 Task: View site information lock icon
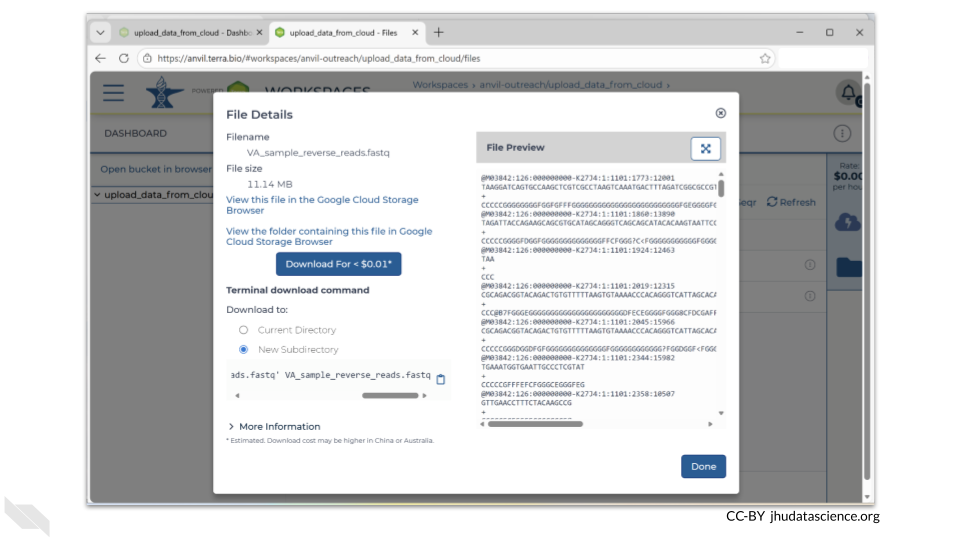(x=147, y=58)
